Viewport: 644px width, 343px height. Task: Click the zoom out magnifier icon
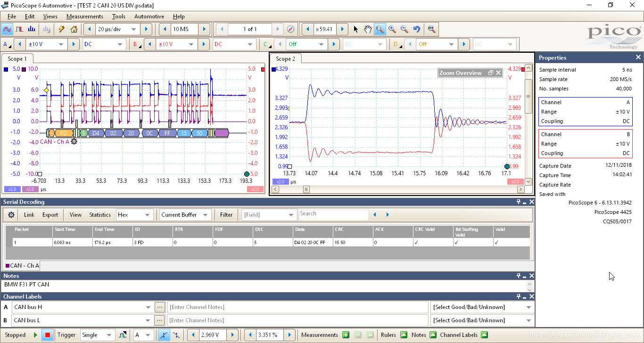(404, 29)
